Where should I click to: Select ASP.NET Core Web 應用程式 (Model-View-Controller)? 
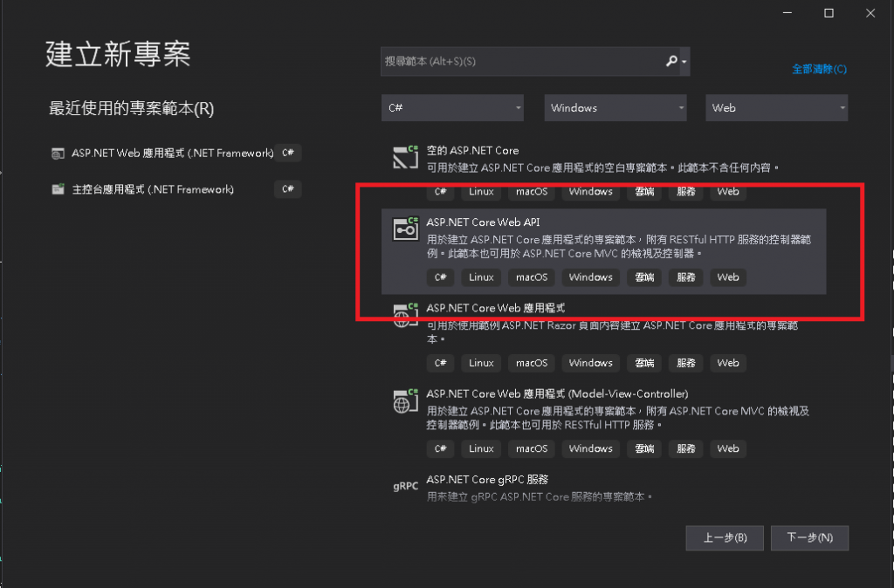tap(557, 393)
